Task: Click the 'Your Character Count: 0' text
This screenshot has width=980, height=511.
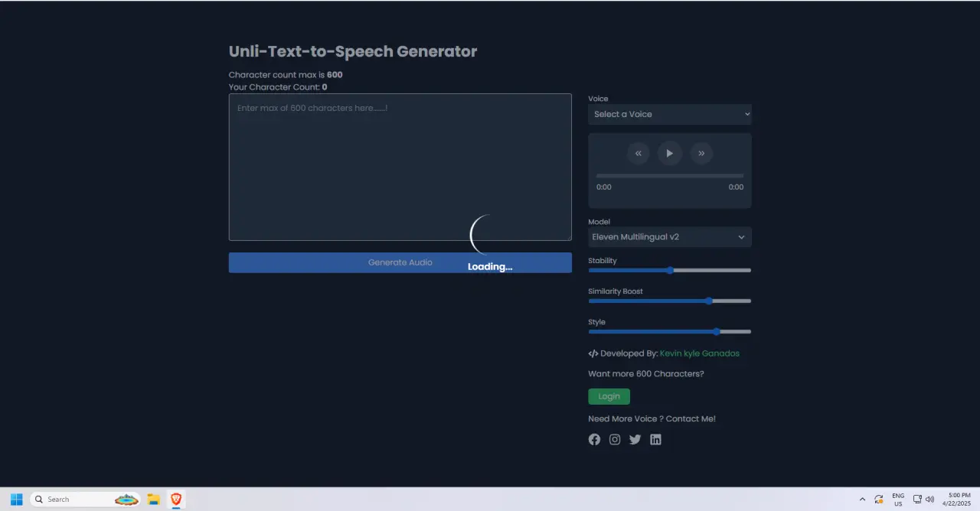Action: pyautogui.click(x=278, y=87)
